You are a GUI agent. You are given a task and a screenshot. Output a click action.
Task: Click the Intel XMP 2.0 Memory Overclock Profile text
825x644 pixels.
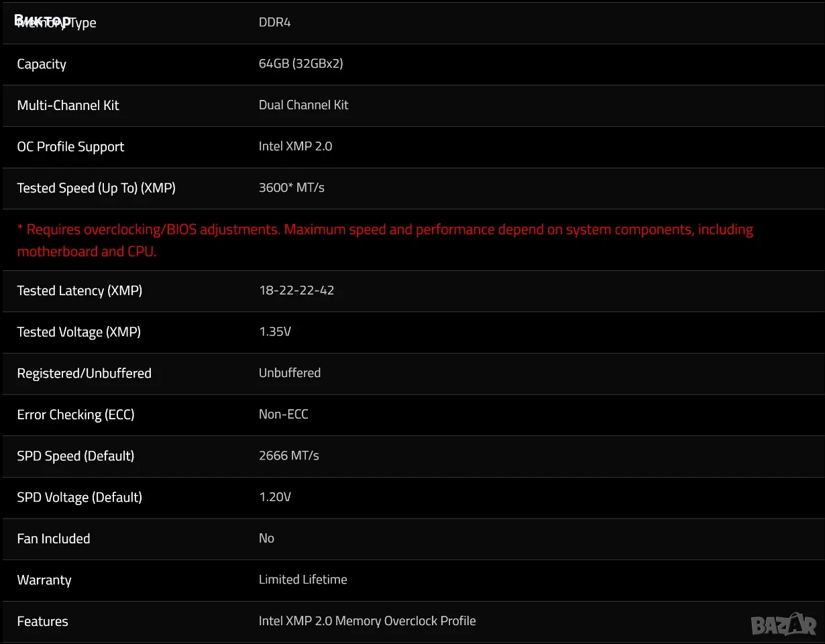[368, 621]
